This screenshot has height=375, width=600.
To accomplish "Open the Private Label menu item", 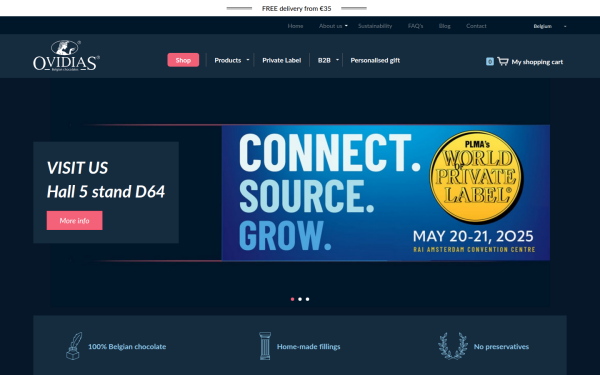I will tap(282, 60).
